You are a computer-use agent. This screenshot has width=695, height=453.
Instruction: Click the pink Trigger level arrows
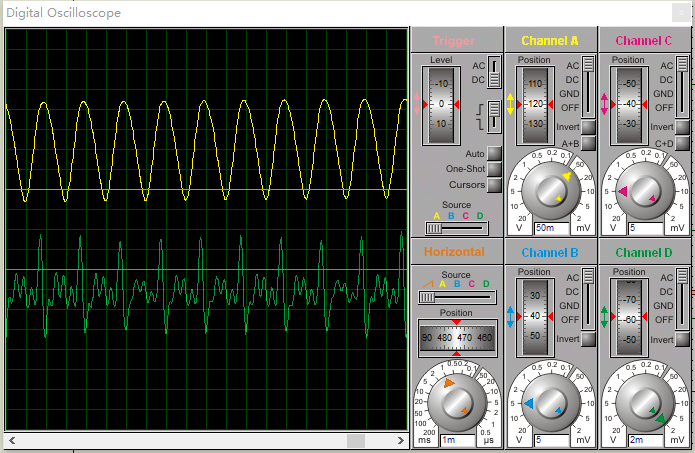[417, 105]
